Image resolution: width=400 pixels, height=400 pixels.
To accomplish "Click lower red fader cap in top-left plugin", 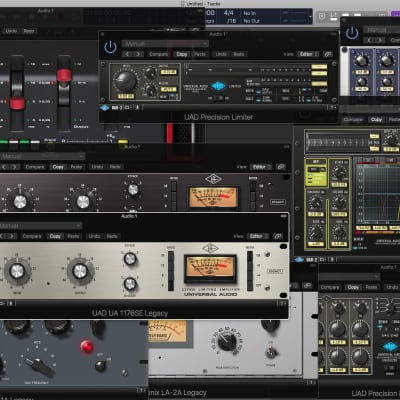I will 17,103.
